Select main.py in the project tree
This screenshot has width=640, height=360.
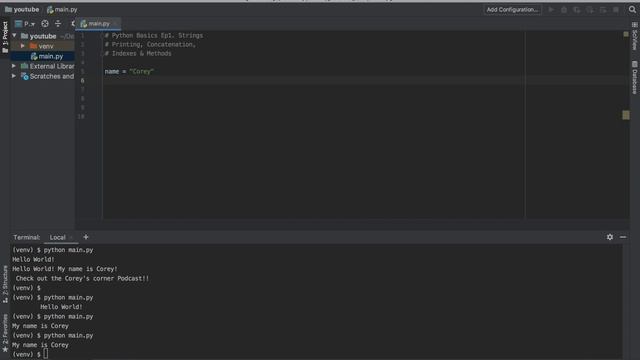(x=47, y=56)
